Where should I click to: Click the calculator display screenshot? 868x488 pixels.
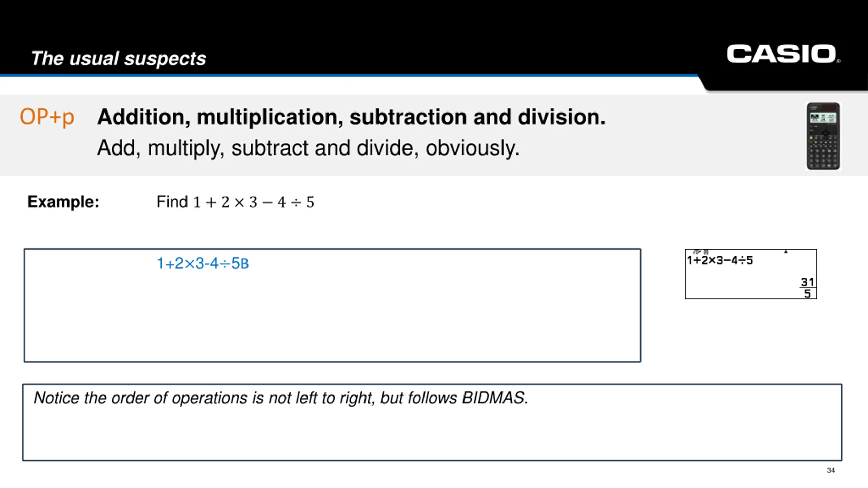click(x=751, y=274)
